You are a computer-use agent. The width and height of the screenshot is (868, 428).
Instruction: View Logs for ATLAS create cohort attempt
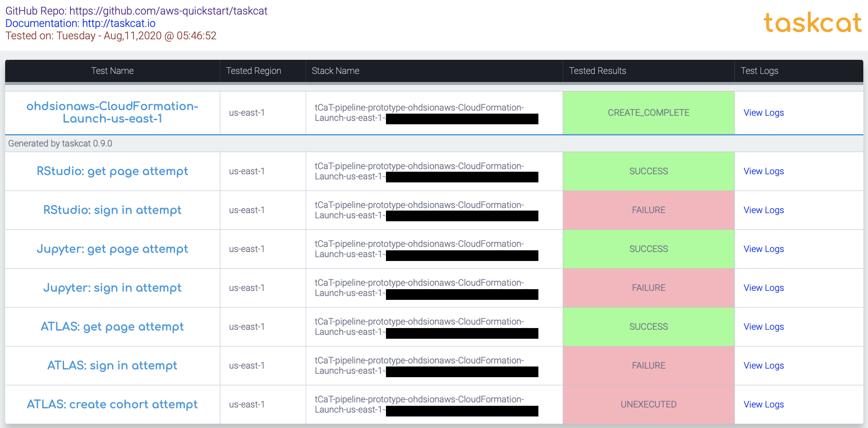tap(764, 405)
